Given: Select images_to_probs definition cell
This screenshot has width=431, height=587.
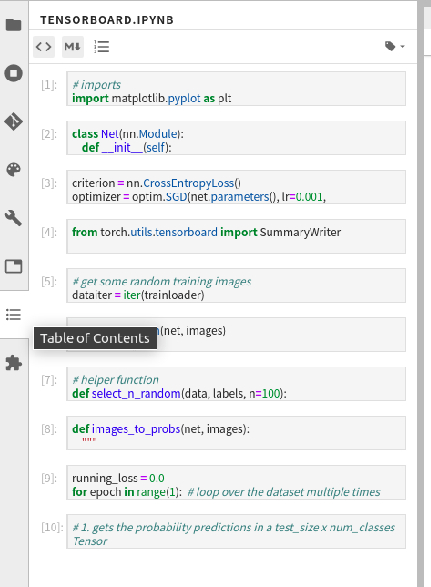Looking at the screenshot, I should coord(236,433).
